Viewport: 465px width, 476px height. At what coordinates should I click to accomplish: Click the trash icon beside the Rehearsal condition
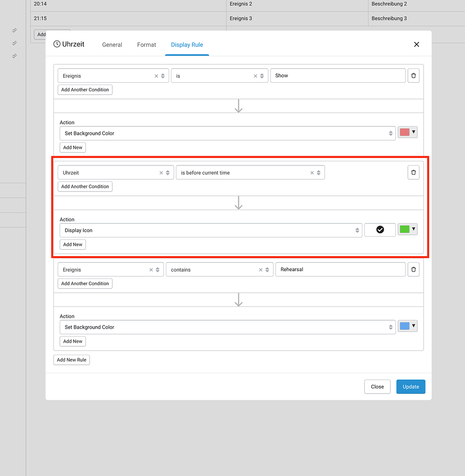(x=413, y=269)
